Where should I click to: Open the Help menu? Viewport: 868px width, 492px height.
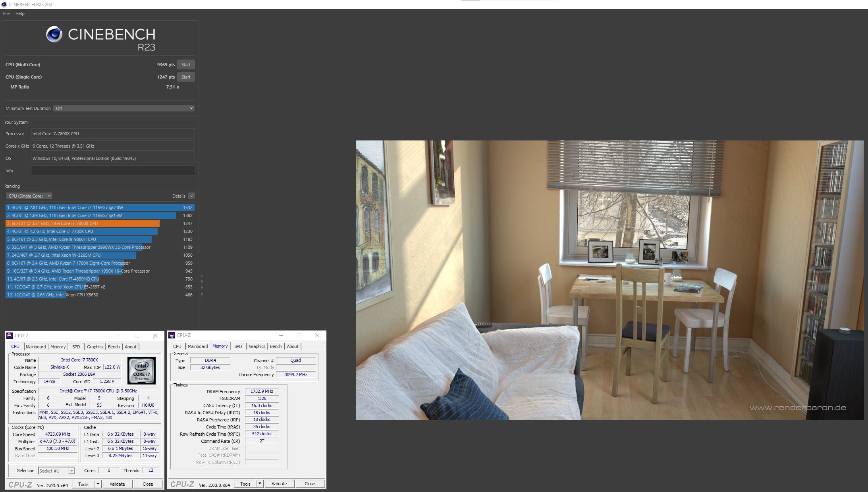[20, 13]
